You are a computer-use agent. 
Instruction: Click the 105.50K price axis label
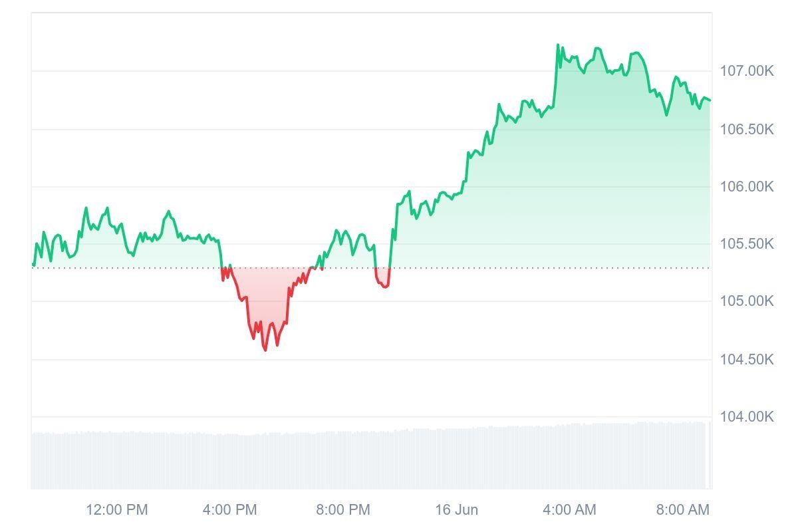[x=747, y=244]
